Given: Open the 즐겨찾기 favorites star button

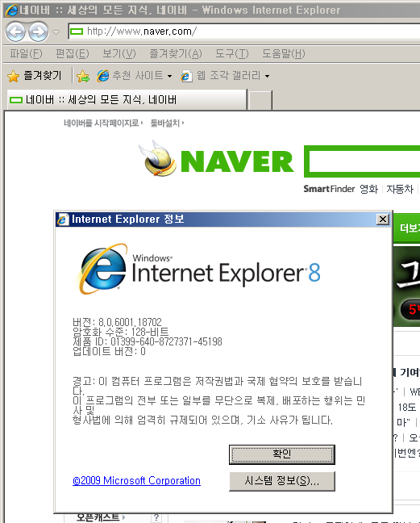Looking at the screenshot, I should point(35,76).
